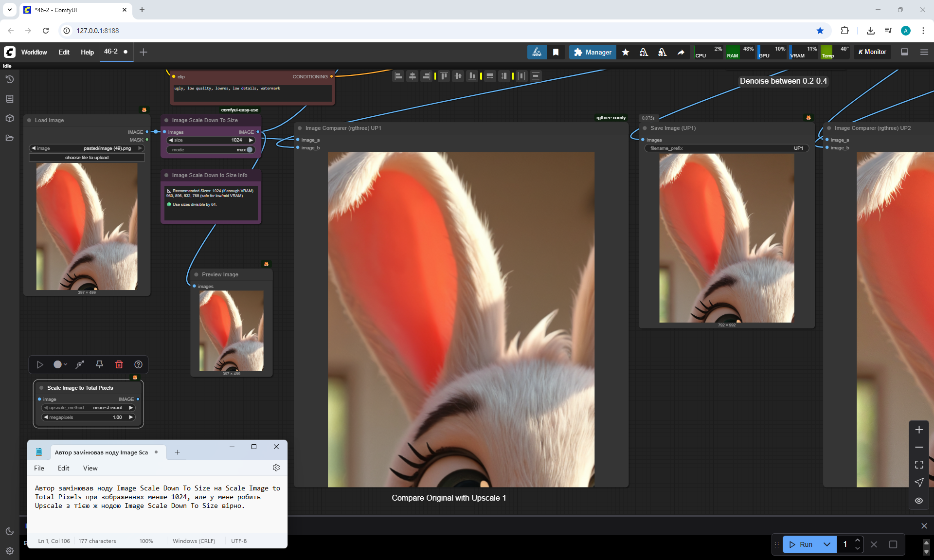934x560 pixels.
Task: Open the Workflow menu
Action: click(x=34, y=52)
